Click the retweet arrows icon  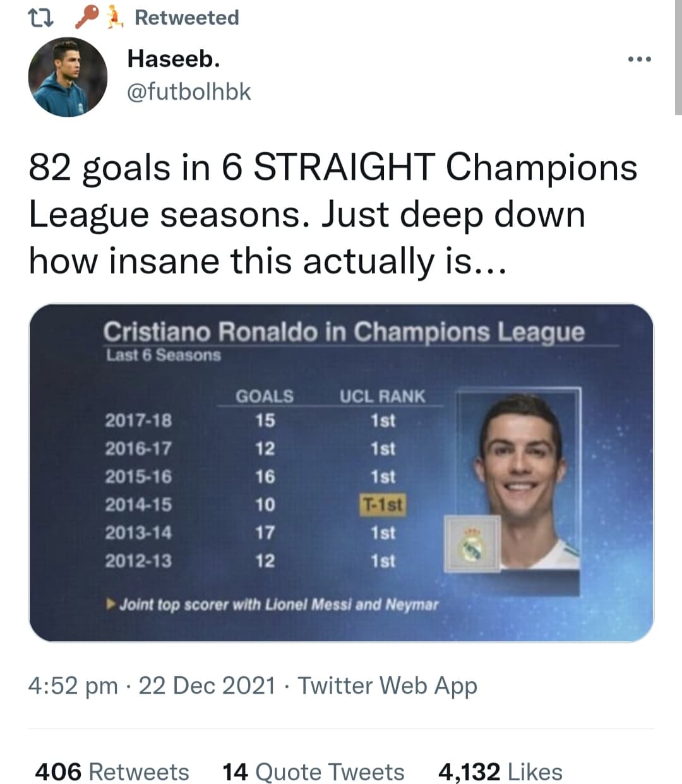coord(42,18)
